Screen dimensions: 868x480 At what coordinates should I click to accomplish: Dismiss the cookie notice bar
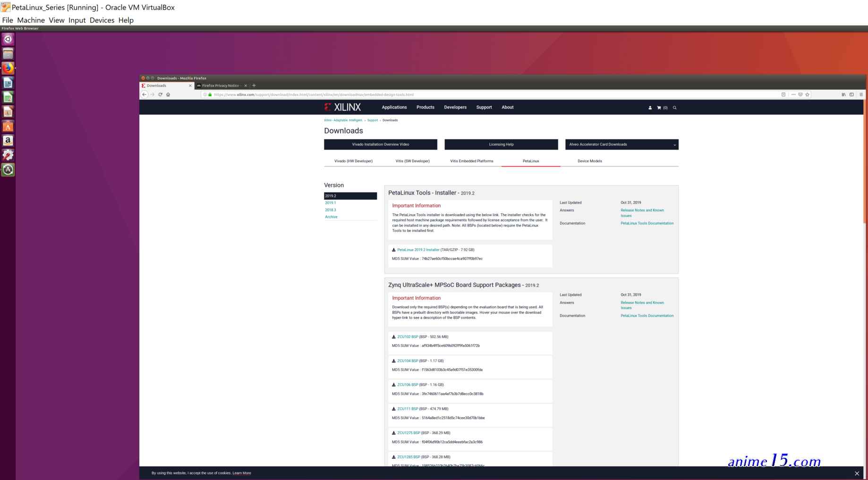857,473
